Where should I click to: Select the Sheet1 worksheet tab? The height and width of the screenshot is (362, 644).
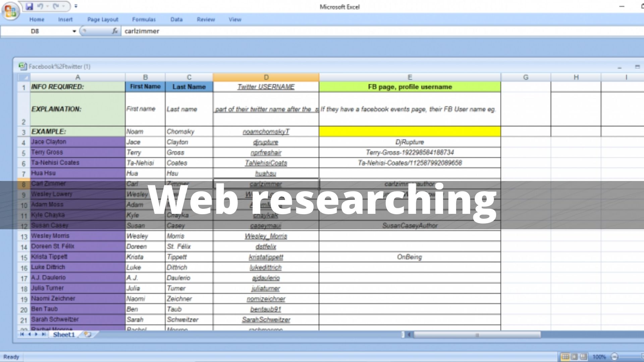point(64,335)
